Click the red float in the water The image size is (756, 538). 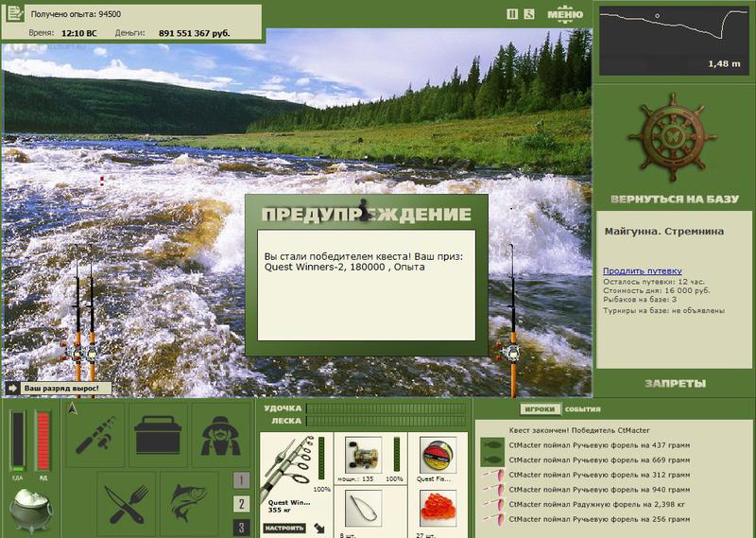(102, 181)
